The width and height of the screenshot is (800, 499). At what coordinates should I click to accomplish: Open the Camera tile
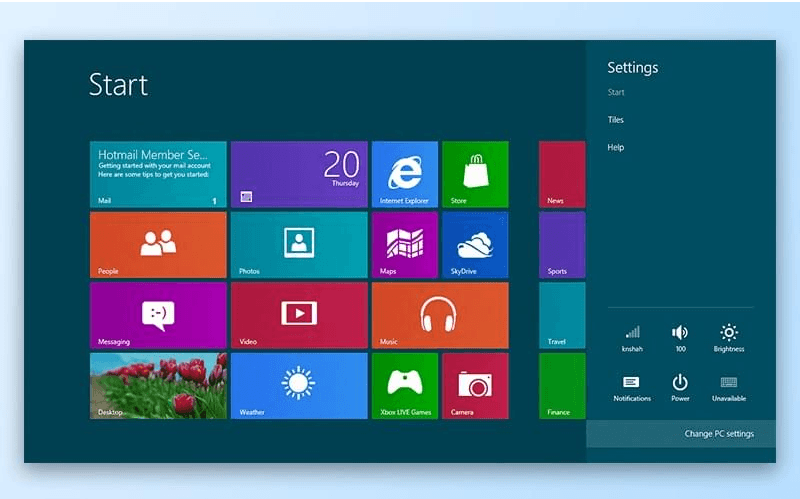click(x=475, y=386)
